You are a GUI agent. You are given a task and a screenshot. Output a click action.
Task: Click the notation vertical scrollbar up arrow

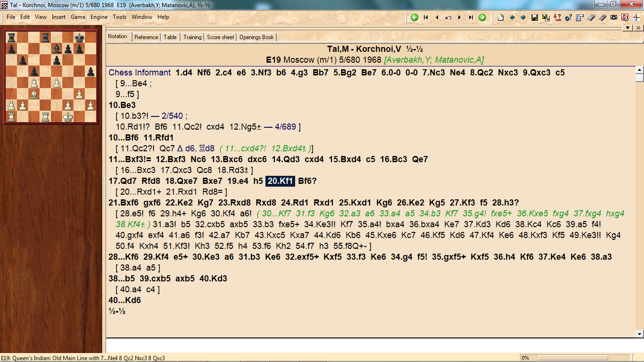639,70
